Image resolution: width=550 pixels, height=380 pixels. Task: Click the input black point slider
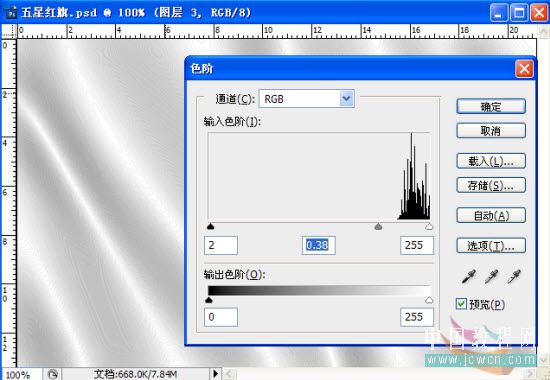[210, 227]
